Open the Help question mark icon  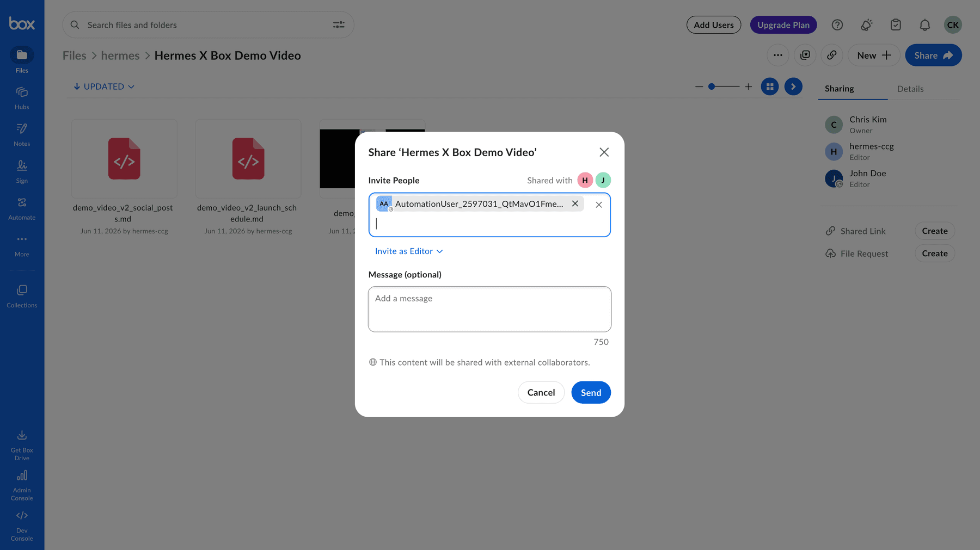[x=837, y=25]
